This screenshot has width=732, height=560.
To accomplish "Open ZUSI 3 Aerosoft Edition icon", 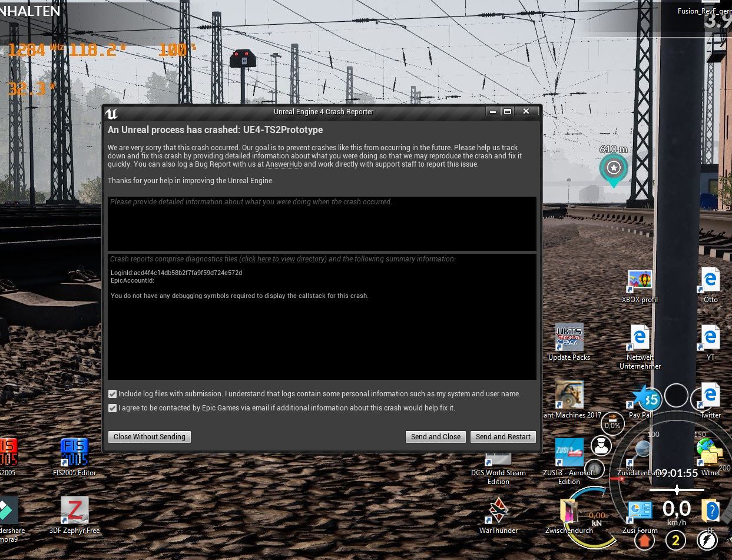I will pos(569,462).
